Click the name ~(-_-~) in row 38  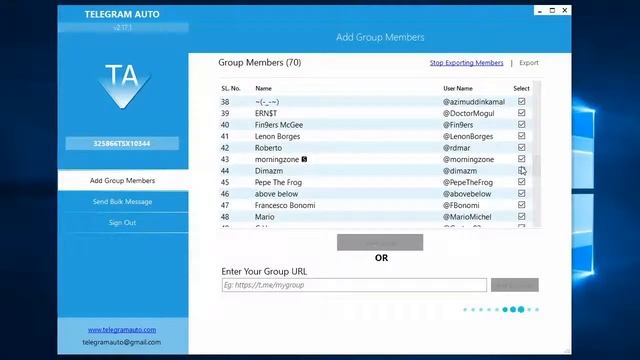point(267,102)
